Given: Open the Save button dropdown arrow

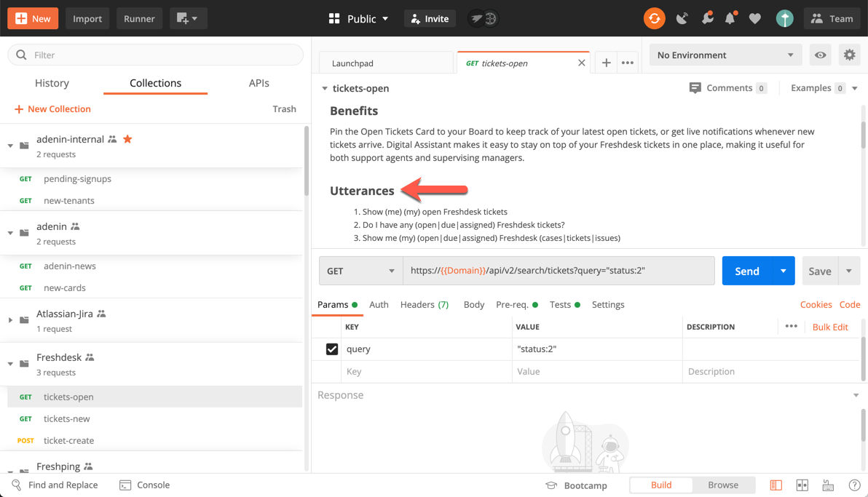Looking at the screenshot, I should (848, 271).
